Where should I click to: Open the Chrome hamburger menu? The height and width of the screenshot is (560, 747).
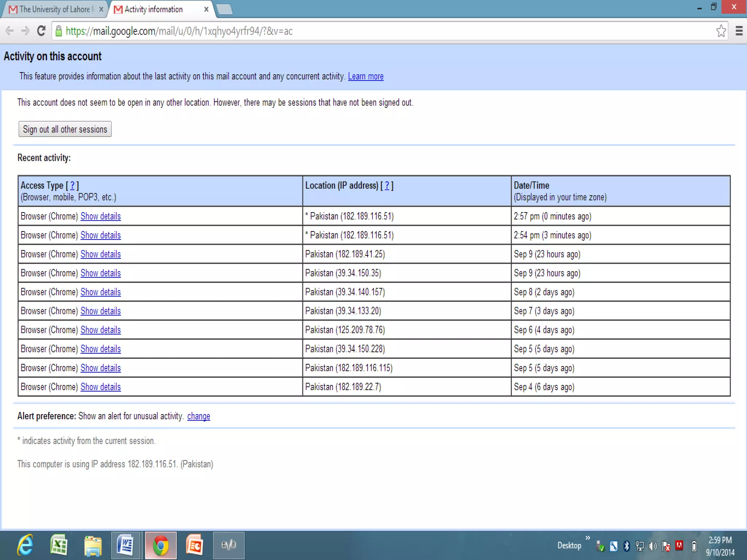tap(739, 31)
